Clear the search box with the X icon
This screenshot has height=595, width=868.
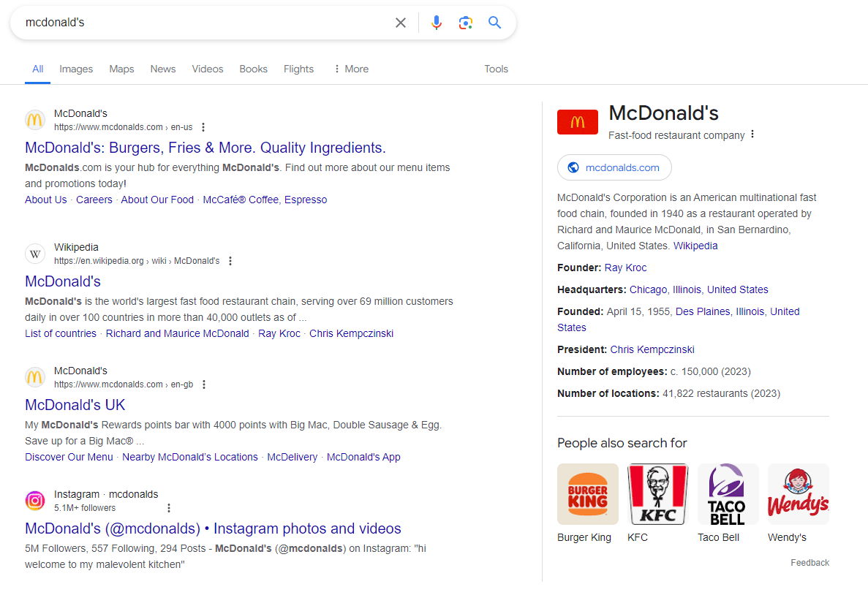tap(400, 23)
